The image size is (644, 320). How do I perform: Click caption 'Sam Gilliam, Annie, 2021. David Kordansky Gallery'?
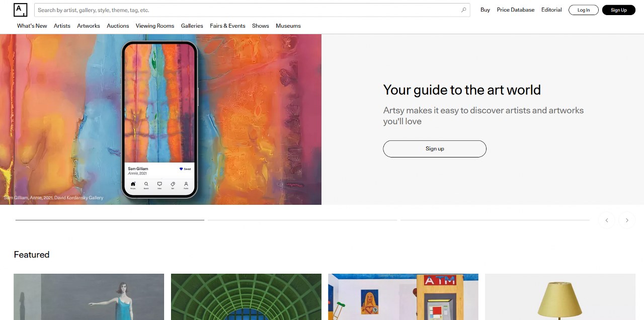(x=53, y=198)
